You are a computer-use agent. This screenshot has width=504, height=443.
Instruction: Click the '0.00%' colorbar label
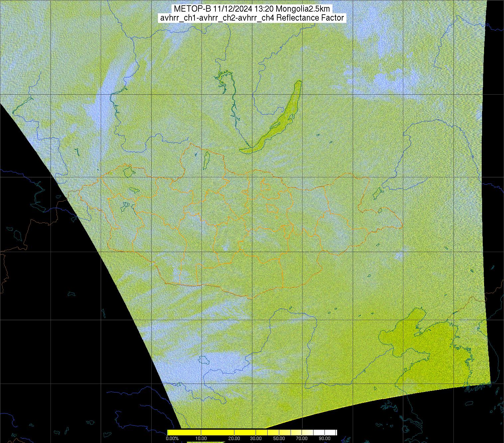coord(172,438)
